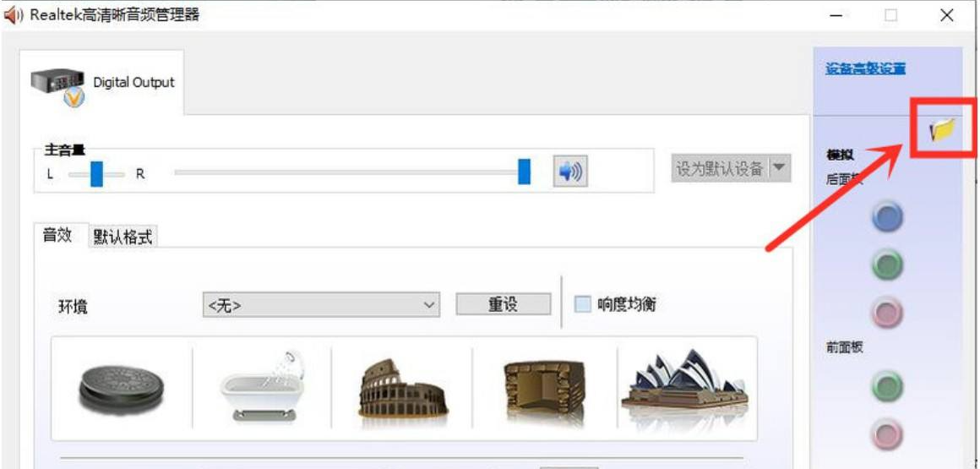Switch to the 默认格式 tab

point(123,237)
